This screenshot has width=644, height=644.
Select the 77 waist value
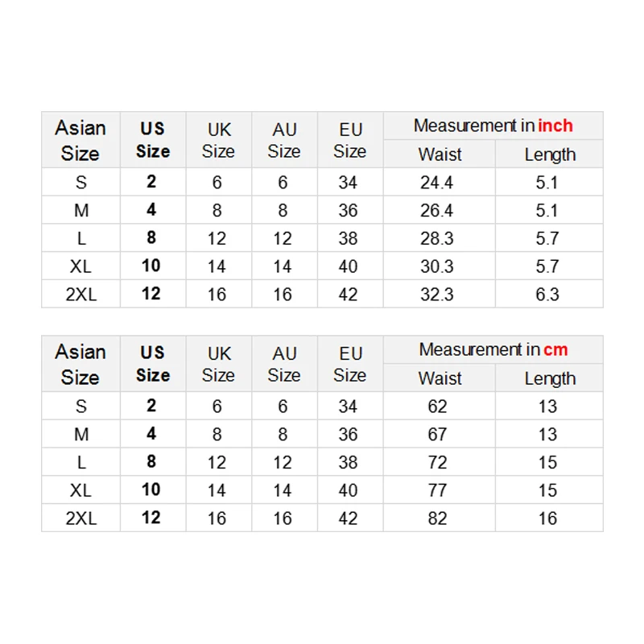(437, 490)
